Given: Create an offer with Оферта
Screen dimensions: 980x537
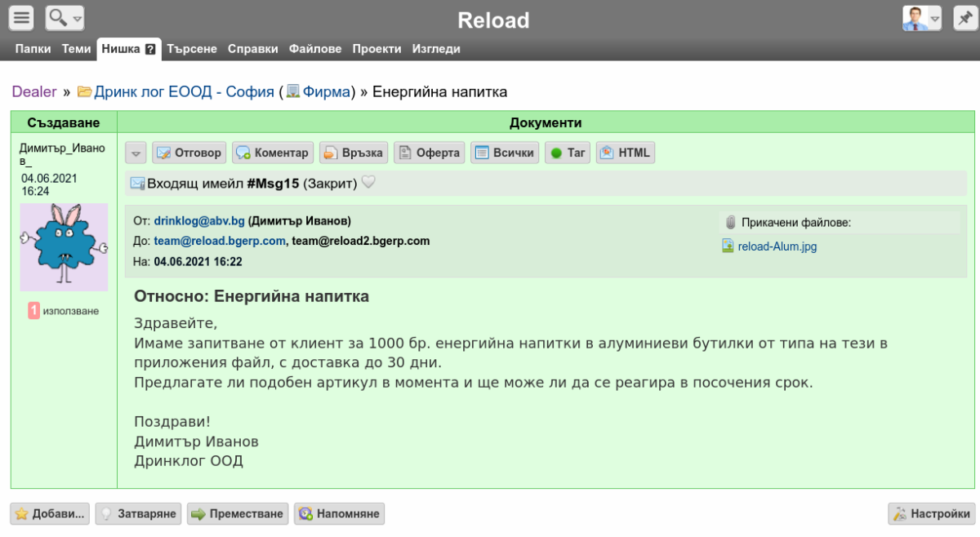Looking at the screenshot, I should (x=430, y=153).
